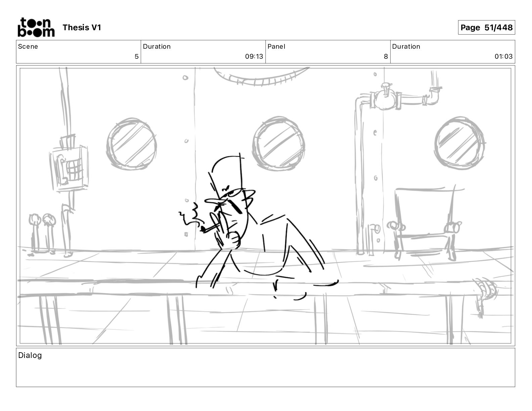Click the panel duration value '01:03'
The image size is (532, 411).
click(503, 56)
